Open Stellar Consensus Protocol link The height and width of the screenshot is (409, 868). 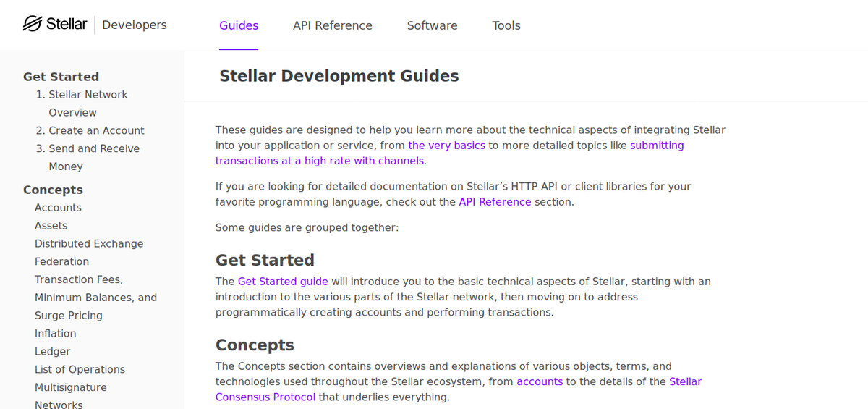459,389
